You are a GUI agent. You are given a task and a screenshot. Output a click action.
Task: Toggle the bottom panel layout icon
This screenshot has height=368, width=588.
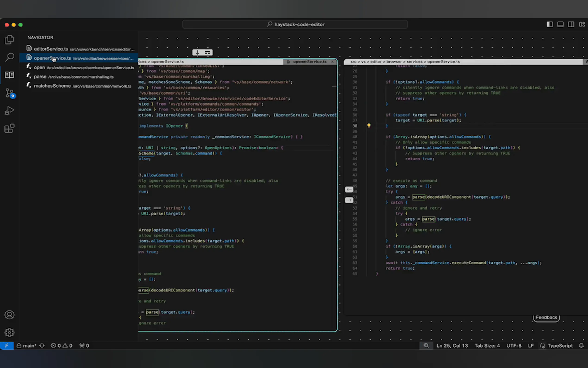pos(560,24)
